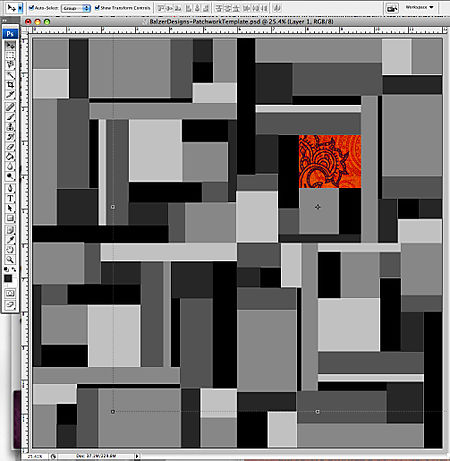Screen dimensions: 450x461
Task: Select the Clone Stamp tool
Action: point(10,127)
